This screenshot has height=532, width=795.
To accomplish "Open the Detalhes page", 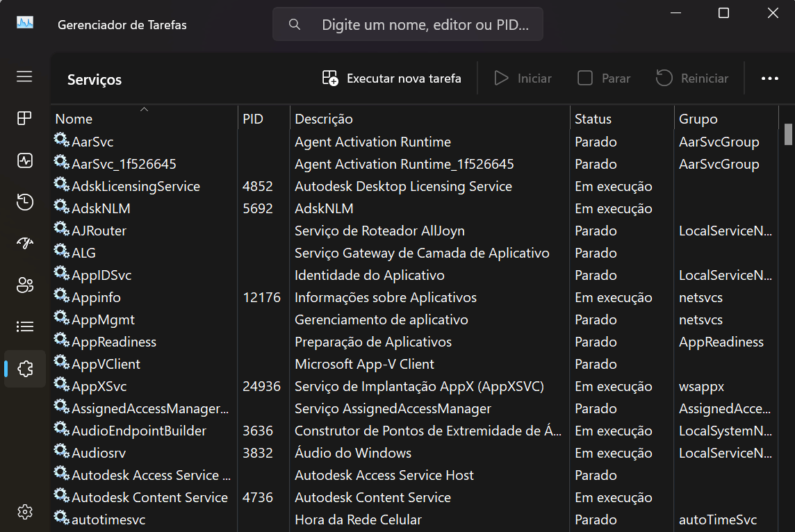I will click(x=24, y=326).
